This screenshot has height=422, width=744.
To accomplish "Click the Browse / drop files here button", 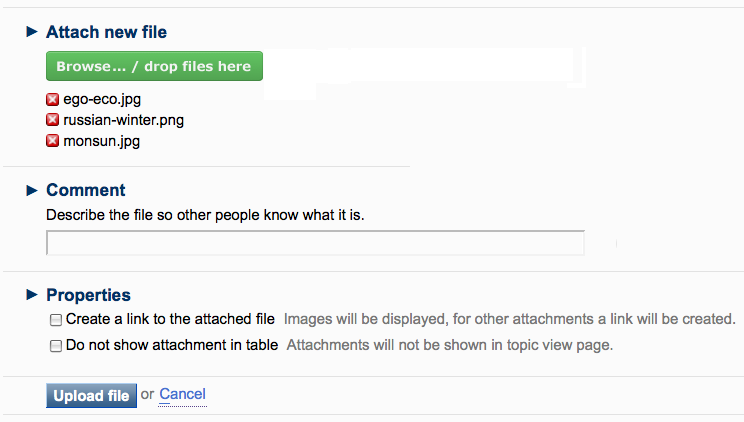I will [154, 67].
